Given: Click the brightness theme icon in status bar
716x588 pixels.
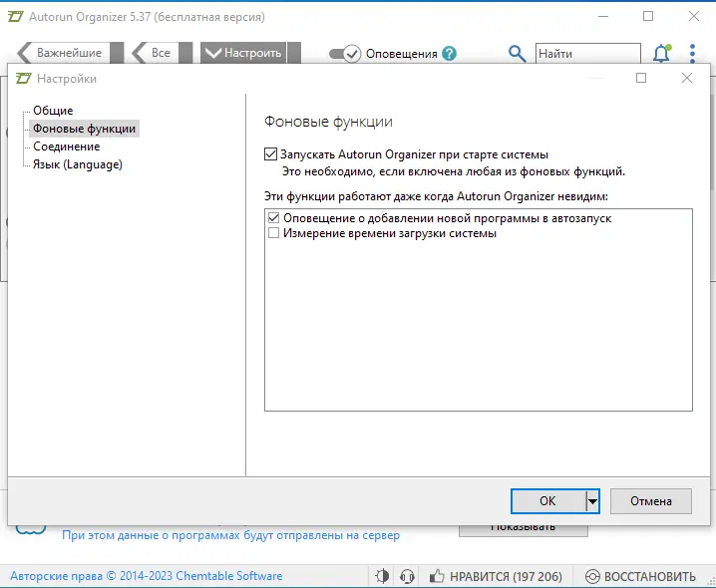Looking at the screenshot, I should click(382, 576).
